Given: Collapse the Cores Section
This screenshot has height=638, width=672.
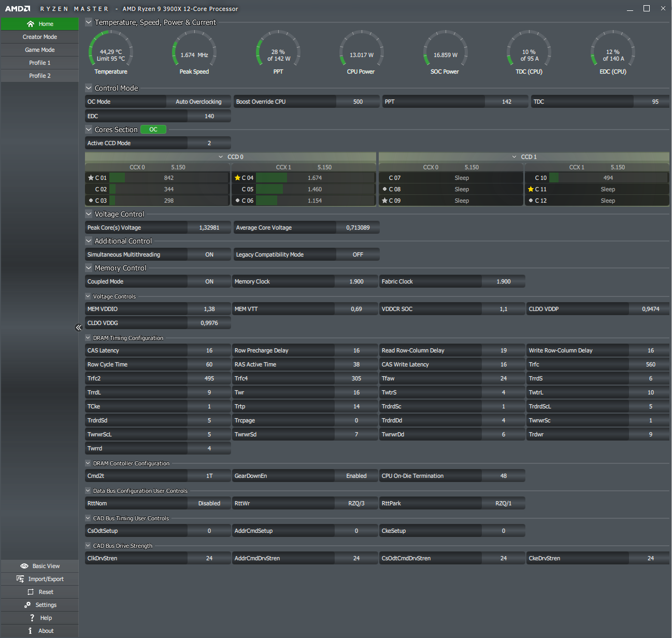Looking at the screenshot, I should pos(89,130).
